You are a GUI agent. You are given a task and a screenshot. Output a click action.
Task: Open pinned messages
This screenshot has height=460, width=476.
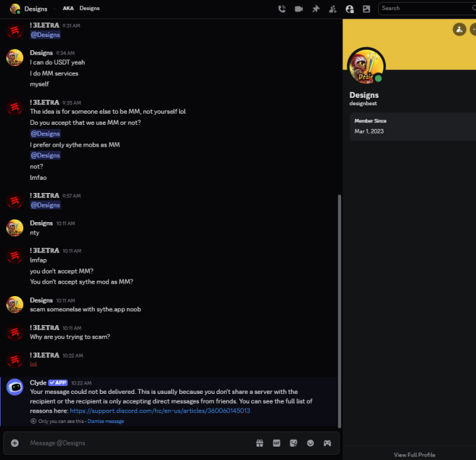click(x=315, y=9)
